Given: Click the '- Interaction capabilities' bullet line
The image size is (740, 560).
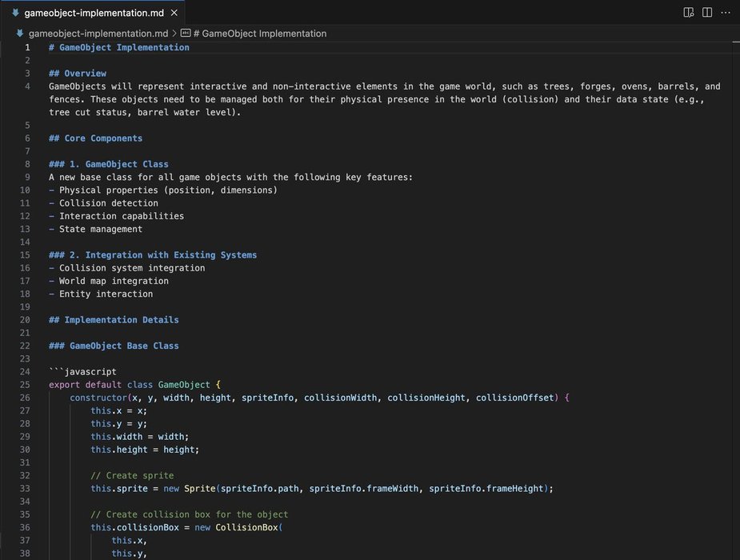Looking at the screenshot, I should 117,216.
